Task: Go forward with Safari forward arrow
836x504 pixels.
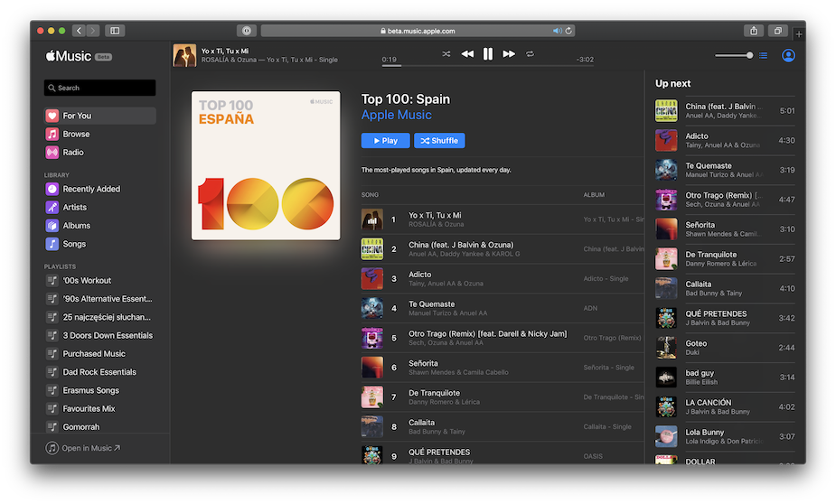Action: pyautogui.click(x=93, y=31)
